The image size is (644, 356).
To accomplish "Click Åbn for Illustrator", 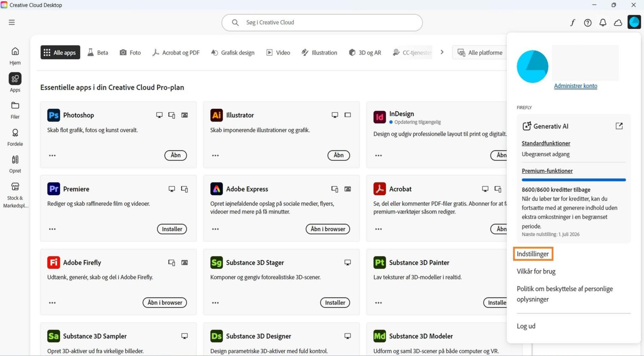I will 338,155.
